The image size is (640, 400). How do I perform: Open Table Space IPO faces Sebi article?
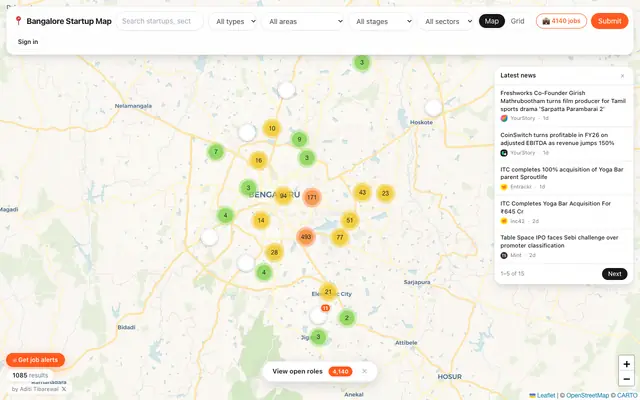[x=563, y=247]
